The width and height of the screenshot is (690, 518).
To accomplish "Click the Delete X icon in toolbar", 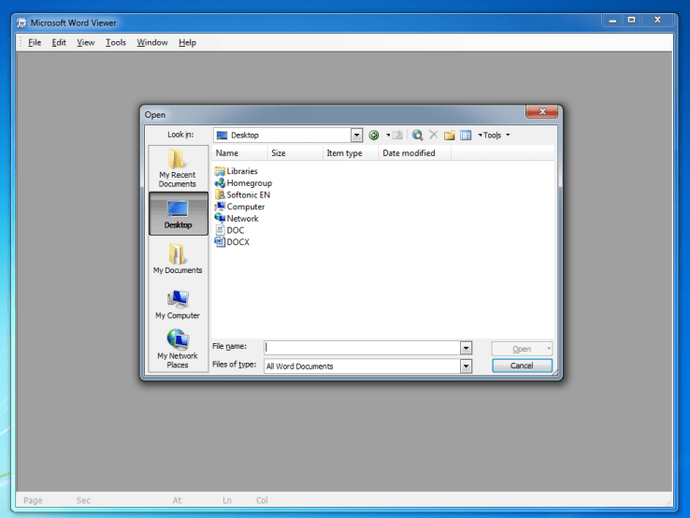I will [x=433, y=135].
